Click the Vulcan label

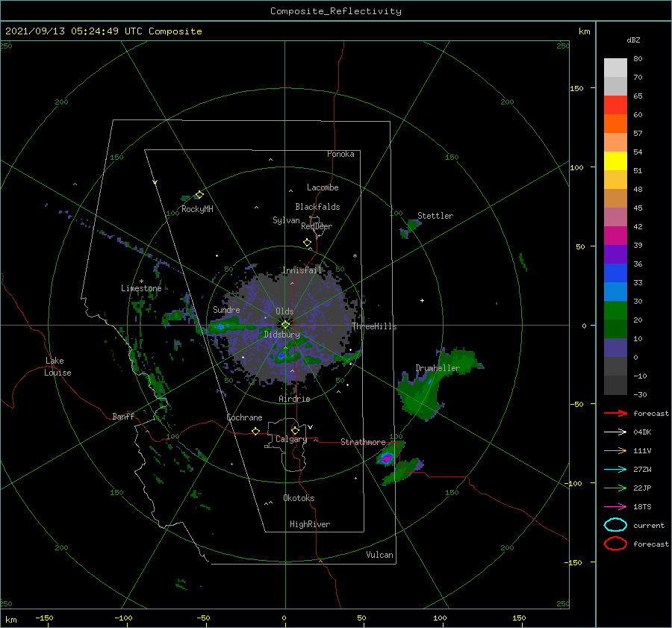[379, 555]
